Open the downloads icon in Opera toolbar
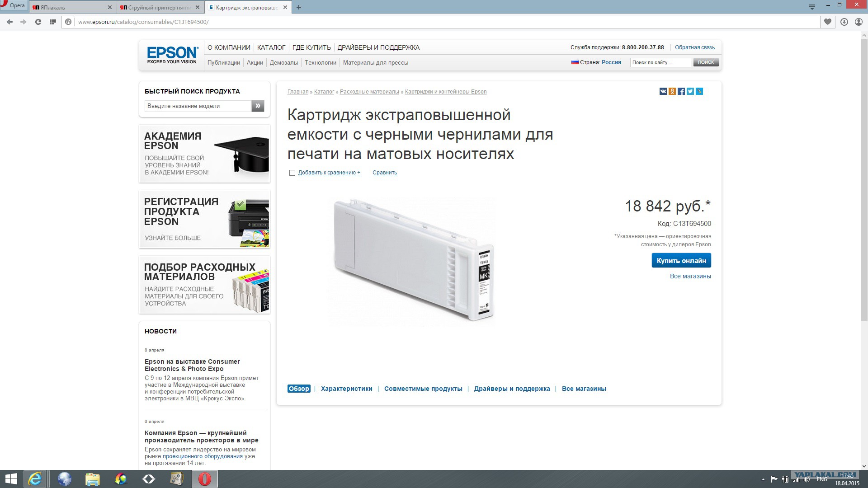The image size is (868, 488). click(x=844, y=22)
